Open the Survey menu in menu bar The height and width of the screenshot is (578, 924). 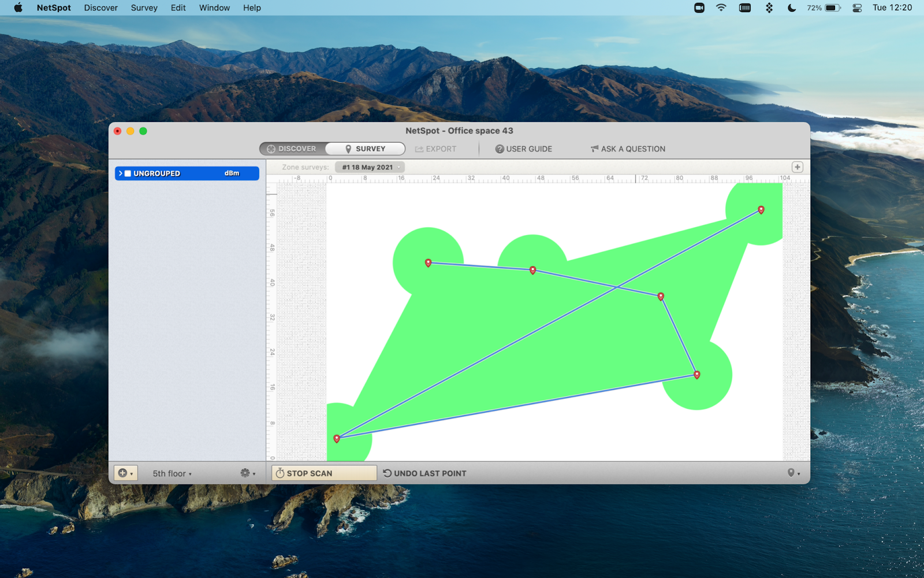point(144,8)
